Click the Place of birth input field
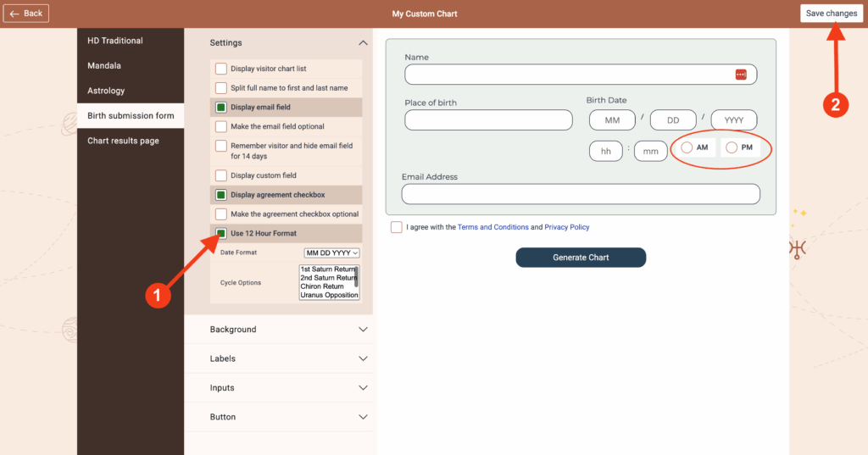Screen dimensions: 868x455 tap(488, 120)
